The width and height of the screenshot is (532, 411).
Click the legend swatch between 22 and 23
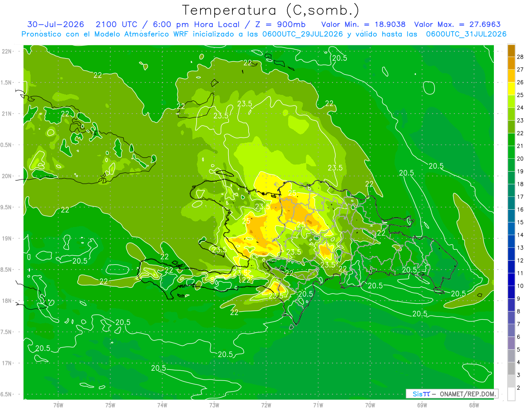pos(511,127)
